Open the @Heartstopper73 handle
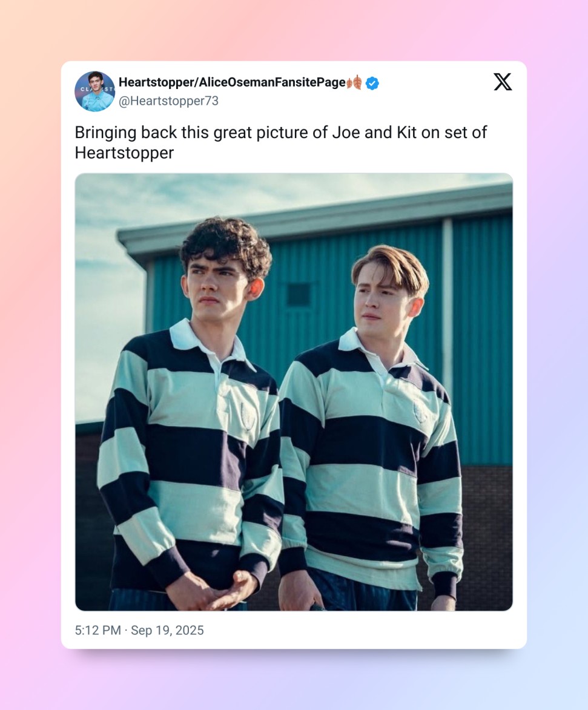Image resolution: width=588 pixels, height=710 pixels. [168, 101]
